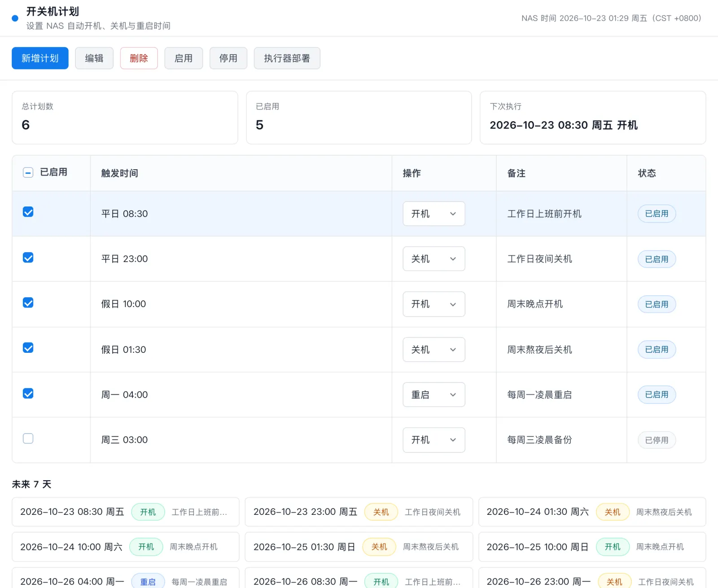718x588 pixels.
Task: Expand the operation dropdown for 假日 10:00
Action: pos(434,304)
